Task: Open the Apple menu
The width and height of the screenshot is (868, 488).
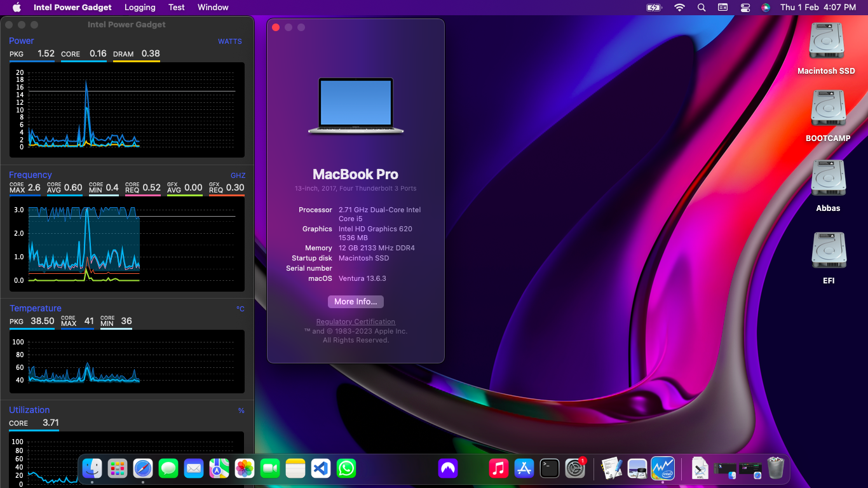Action: (x=17, y=8)
